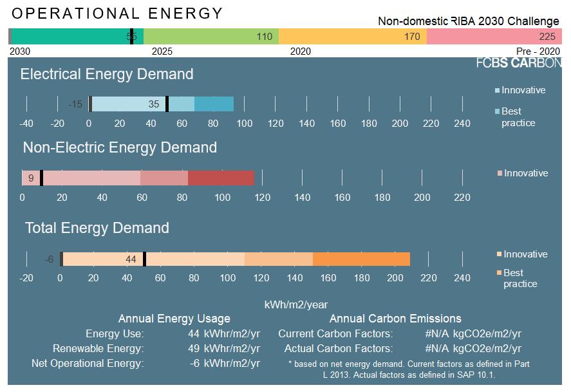The width and height of the screenshot is (571, 392).
Task: Click the Innovative legend swatch under Electrical Energy
Action: coord(497,90)
